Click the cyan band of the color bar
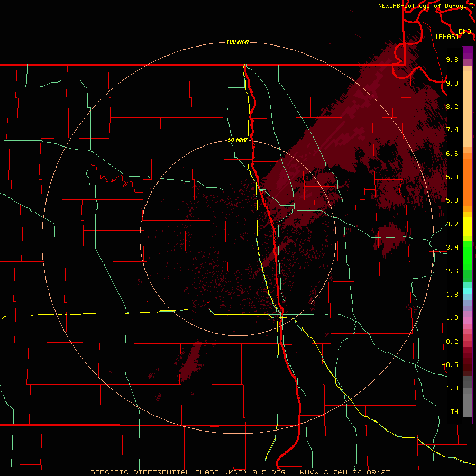Image resolution: width=476 pixels, height=476 pixels. click(467, 290)
